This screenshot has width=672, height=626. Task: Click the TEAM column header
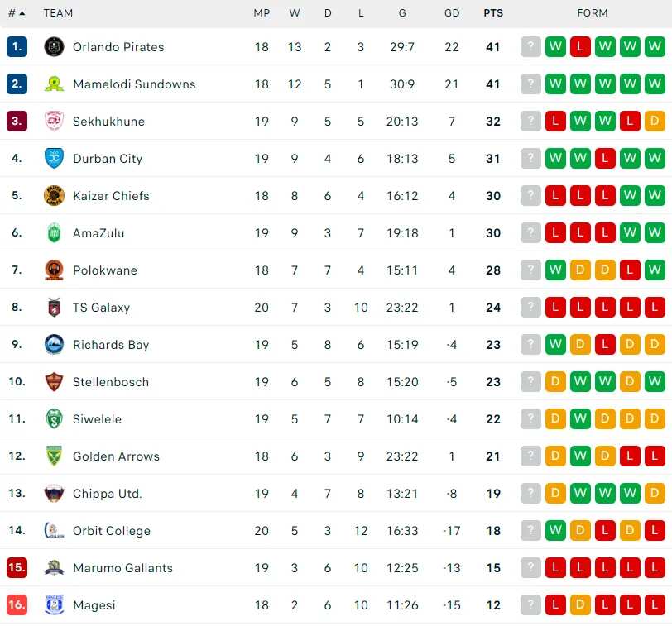58,13
